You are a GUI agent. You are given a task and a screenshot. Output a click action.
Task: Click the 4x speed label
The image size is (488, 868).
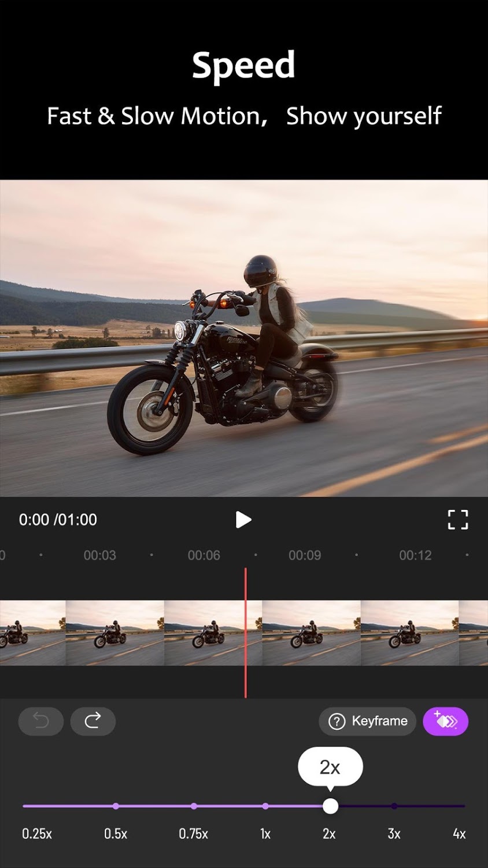point(459,834)
